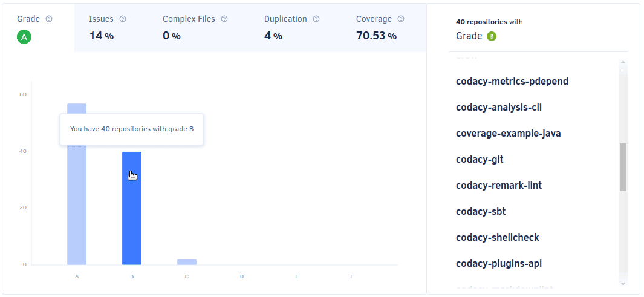This screenshot has width=644, height=297.
Task: Open the codacy-metrics-pdepend repository
Action: click(512, 81)
